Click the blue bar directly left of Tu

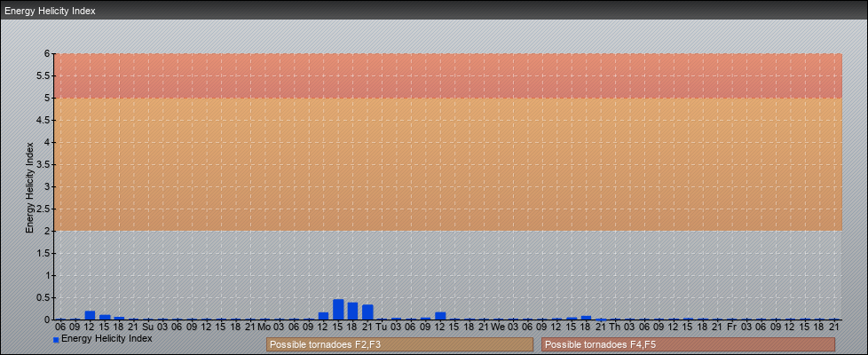[x=367, y=312]
